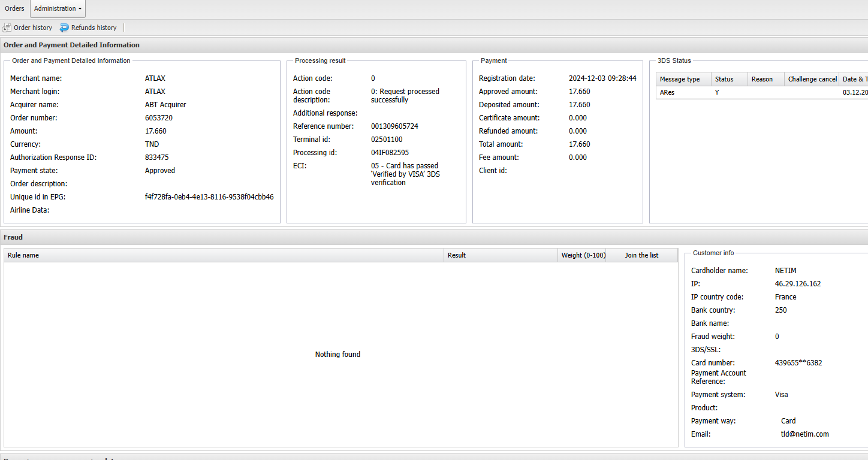Click the IP address 46.29.126.162

pos(798,284)
